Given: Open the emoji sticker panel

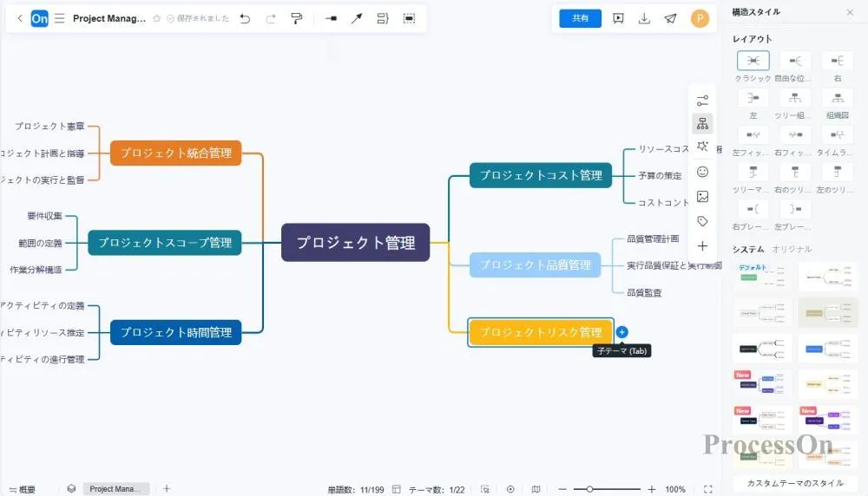Looking at the screenshot, I should [x=702, y=173].
